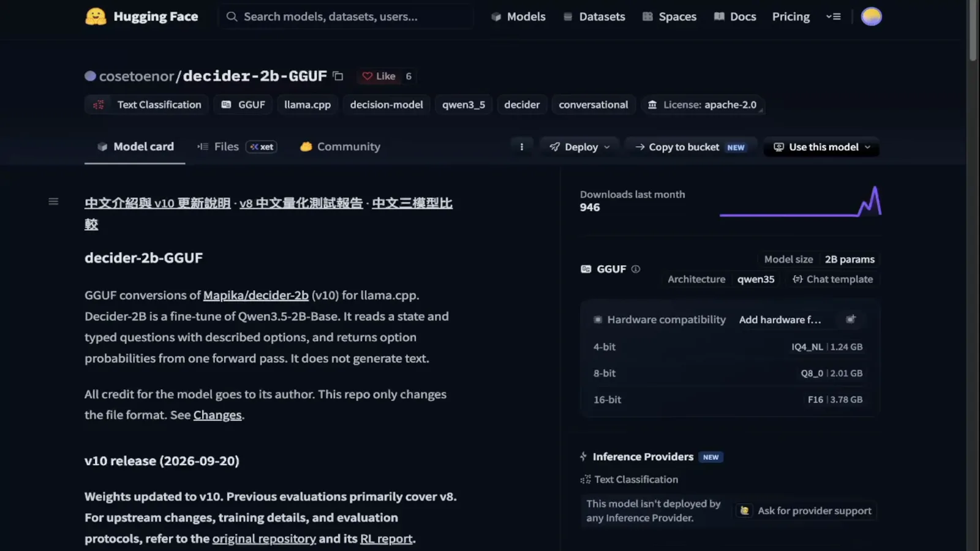Click the llama.cpp tag
Screen dimensions: 980x551
coord(307,105)
